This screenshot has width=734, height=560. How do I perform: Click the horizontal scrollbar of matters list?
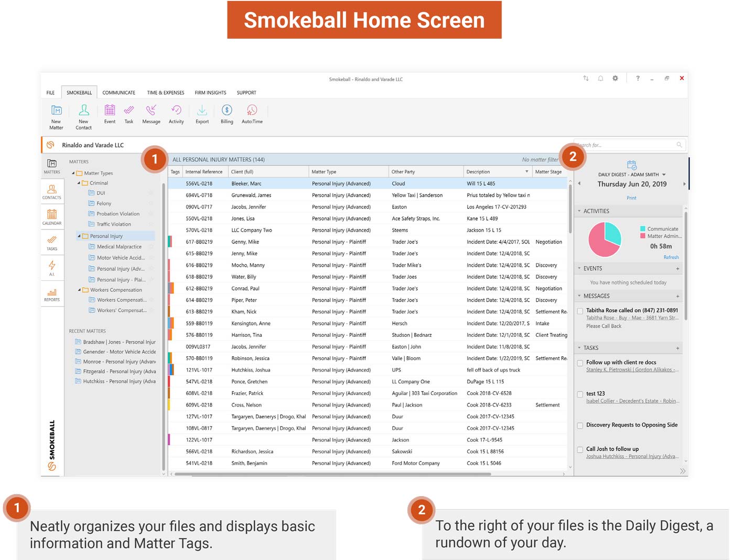coord(332,474)
